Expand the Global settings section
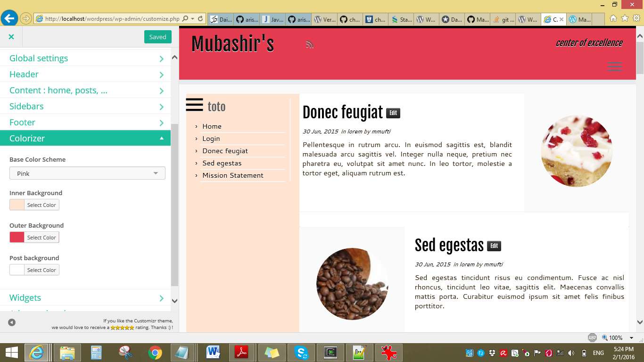644x362 pixels. pos(85,58)
